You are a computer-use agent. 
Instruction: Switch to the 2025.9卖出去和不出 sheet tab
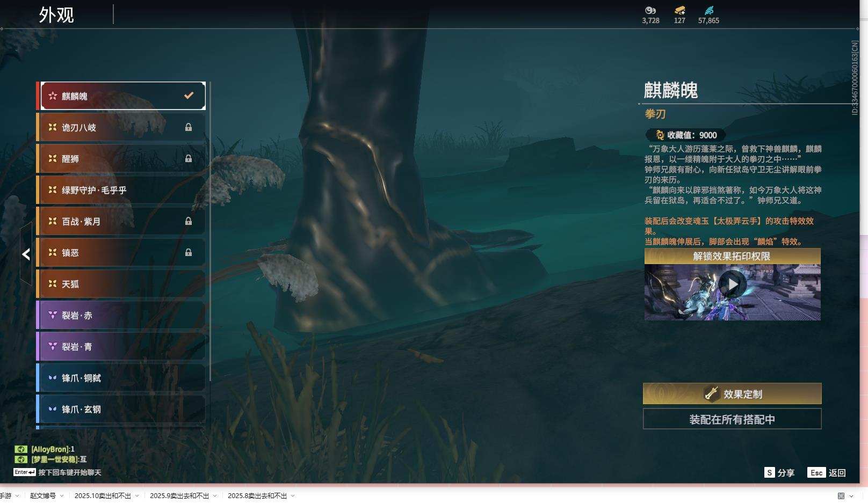(x=179, y=496)
